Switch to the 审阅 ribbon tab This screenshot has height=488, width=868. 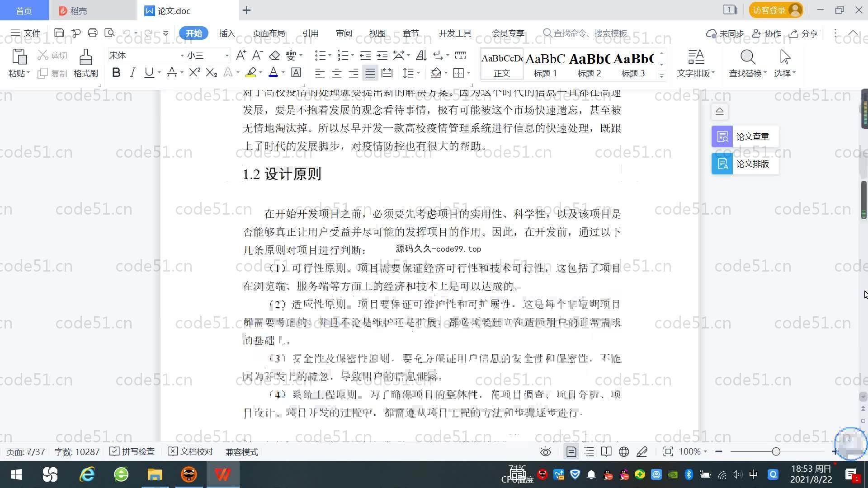pyautogui.click(x=344, y=33)
